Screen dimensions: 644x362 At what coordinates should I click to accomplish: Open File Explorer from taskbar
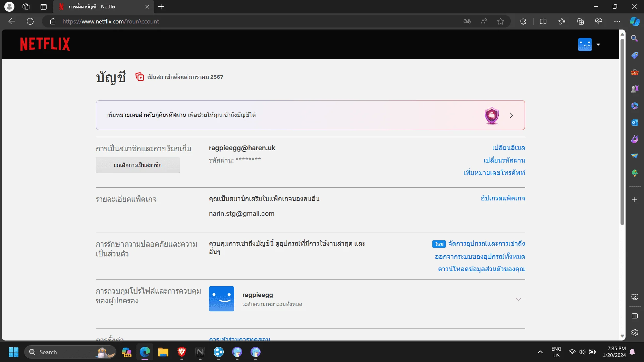(163, 352)
